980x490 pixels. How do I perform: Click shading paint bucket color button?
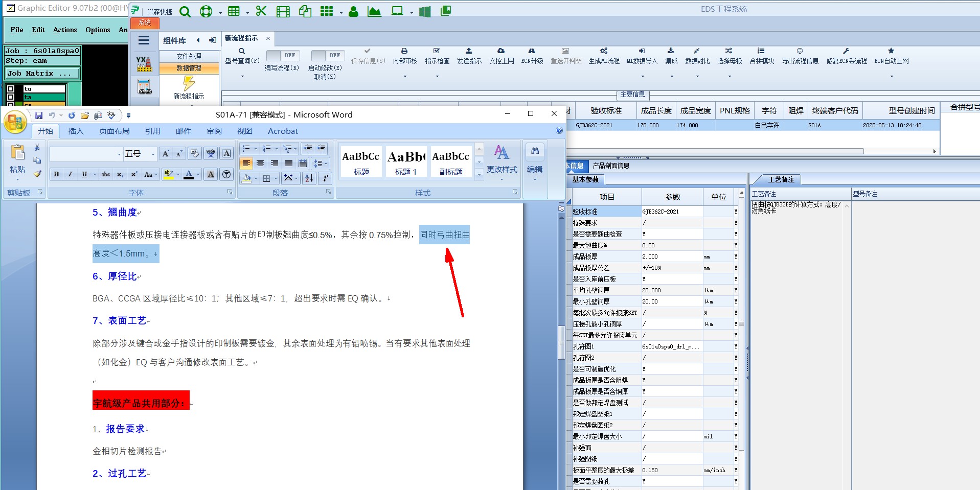click(247, 178)
